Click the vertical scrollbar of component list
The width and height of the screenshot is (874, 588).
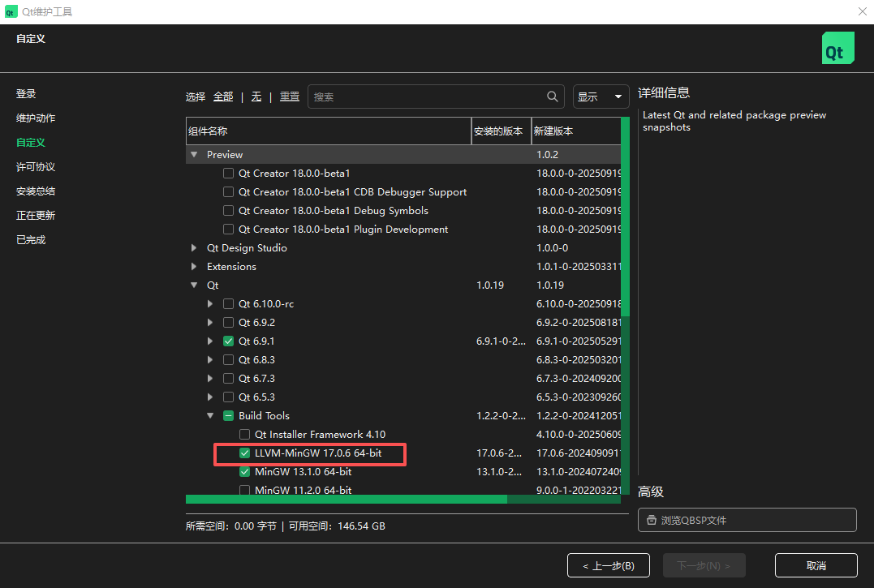point(625,217)
